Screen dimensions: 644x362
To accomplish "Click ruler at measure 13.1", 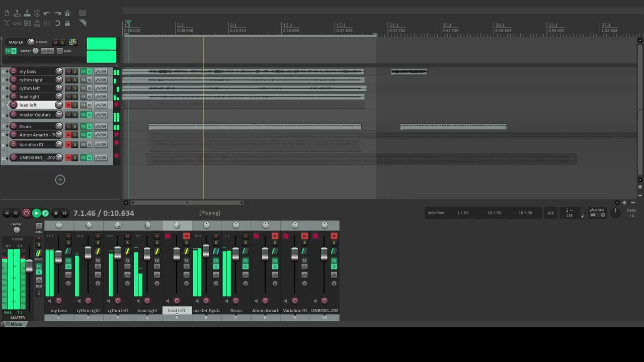I will (x=287, y=25).
